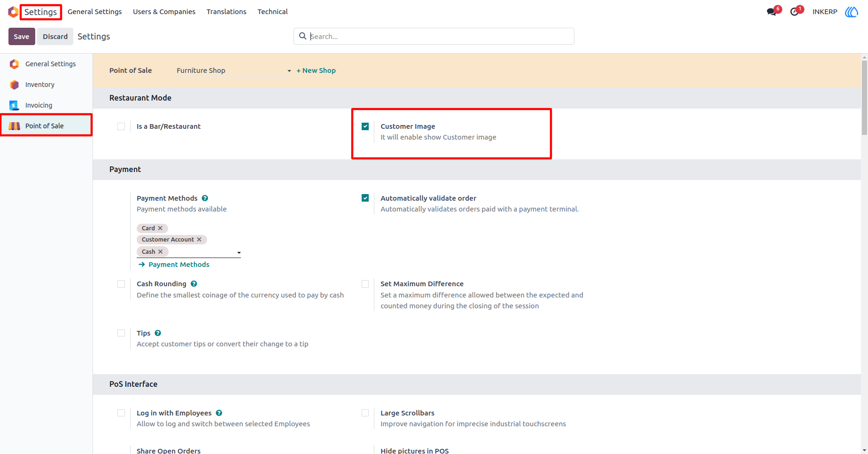Screen dimensions: 868x454
Task: Enable Log in with Employees
Action: 121,413
